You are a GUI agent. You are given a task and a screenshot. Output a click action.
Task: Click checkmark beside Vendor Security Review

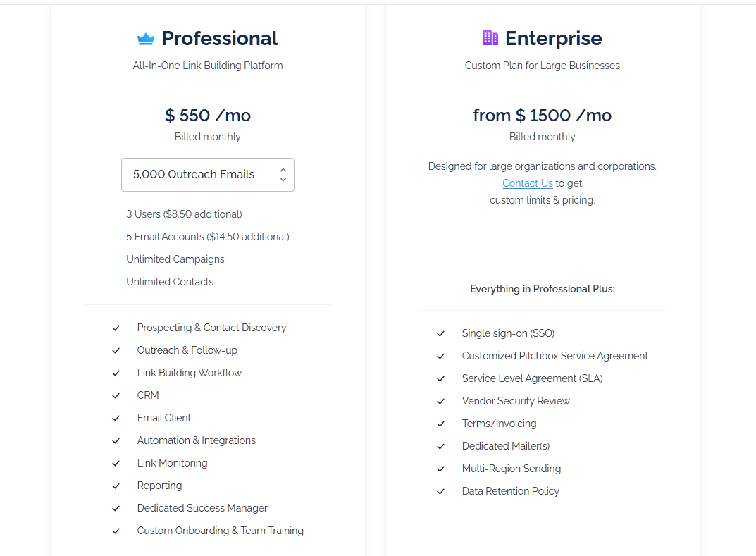click(x=440, y=401)
